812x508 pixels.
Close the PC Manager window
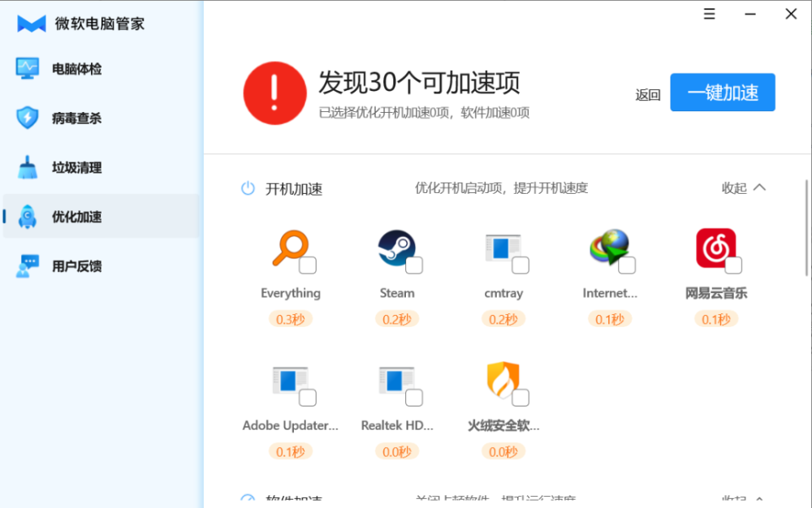pyautogui.click(x=791, y=14)
